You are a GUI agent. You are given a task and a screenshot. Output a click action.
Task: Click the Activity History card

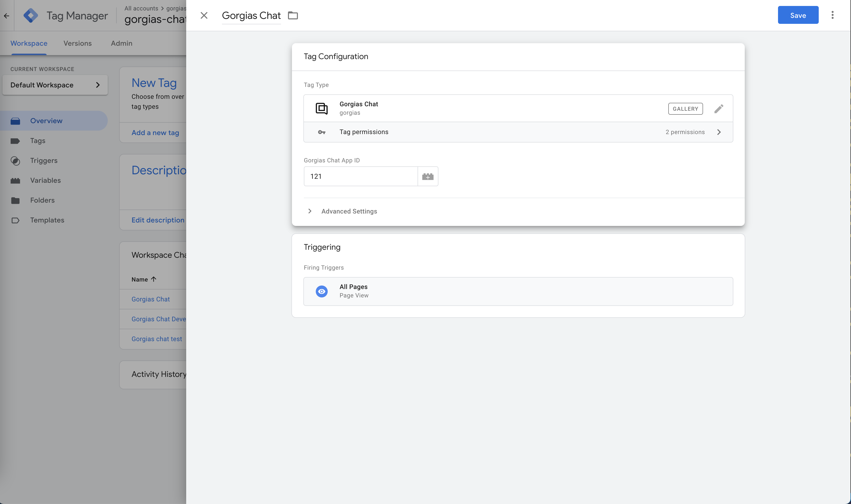pyautogui.click(x=153, y=375)
